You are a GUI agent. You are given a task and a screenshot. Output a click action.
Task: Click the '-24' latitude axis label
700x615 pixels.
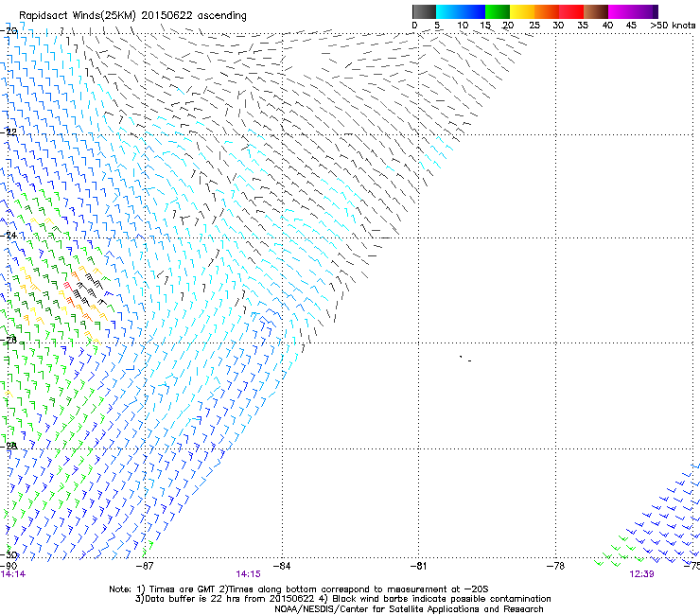[x=9, y=236]
